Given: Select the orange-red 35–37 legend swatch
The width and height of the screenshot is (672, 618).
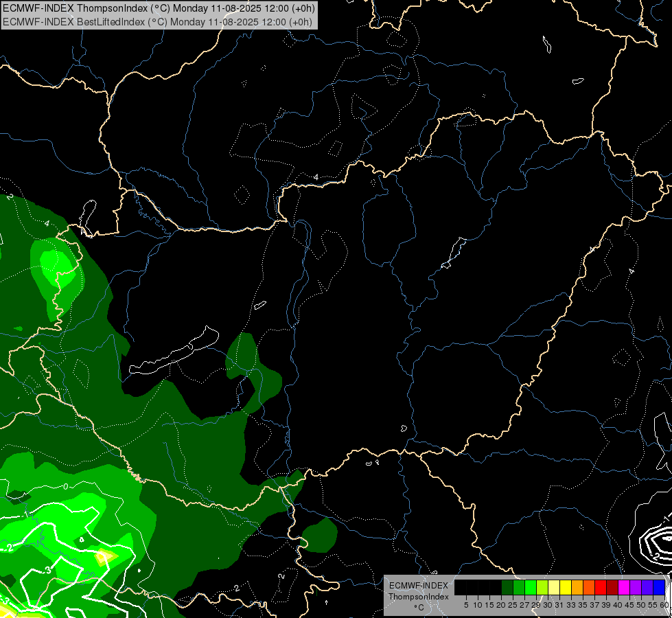Looking at the screenshot, I should coord(589,587).
